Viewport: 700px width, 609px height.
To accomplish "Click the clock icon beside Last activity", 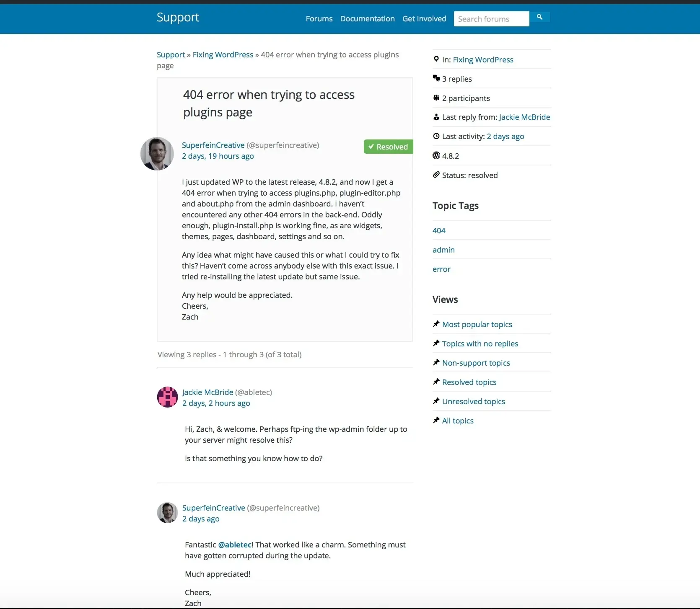I will pyautogui.click(x=436, y=136).
